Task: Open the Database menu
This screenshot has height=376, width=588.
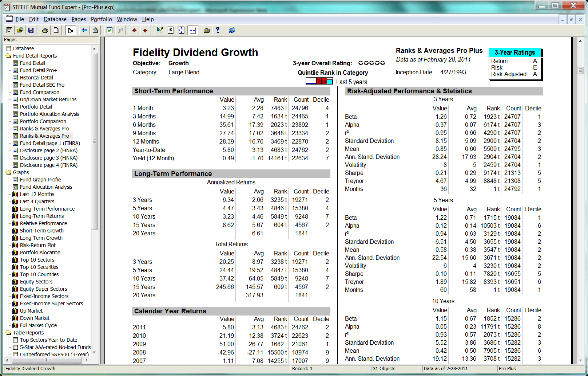Action: (x=55, y=19)
